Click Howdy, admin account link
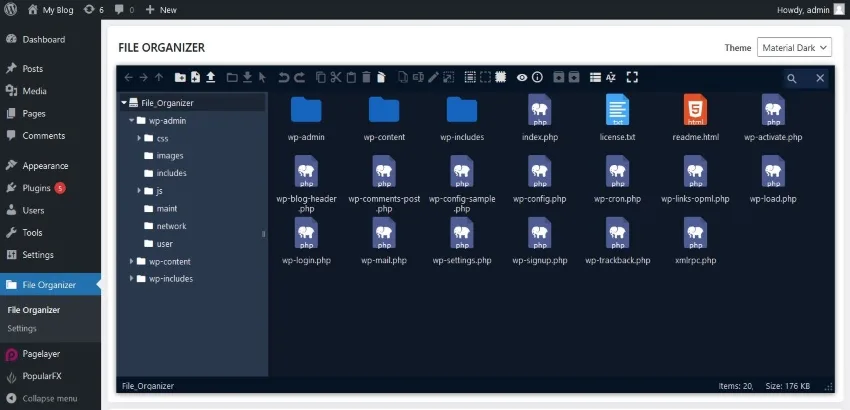850x410 pixels. click(x=810, y=10)
